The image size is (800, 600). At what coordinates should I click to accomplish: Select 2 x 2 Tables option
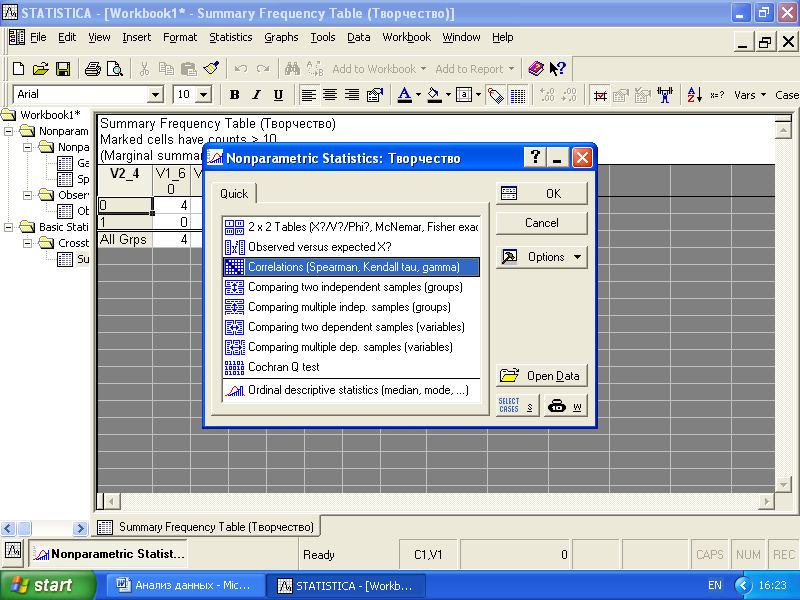pos(352,227)
